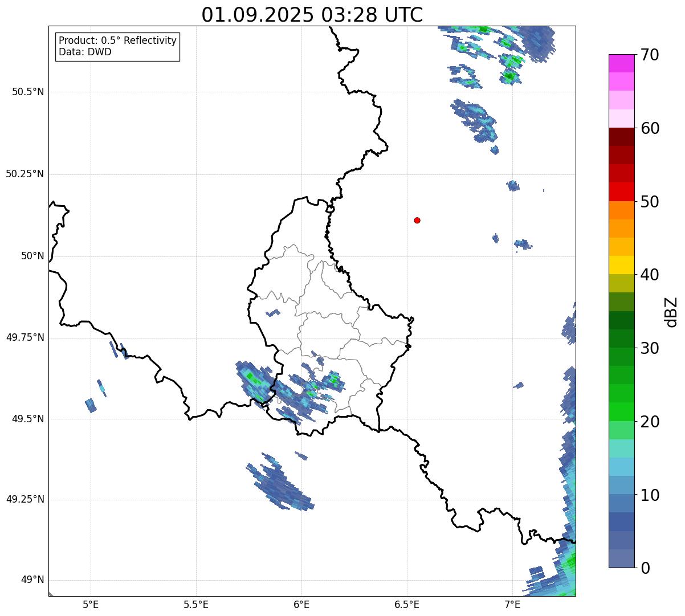Click the radar echo cluster near 49.25°N
Viewport: 685px width, 616px height.
[280, 482]
